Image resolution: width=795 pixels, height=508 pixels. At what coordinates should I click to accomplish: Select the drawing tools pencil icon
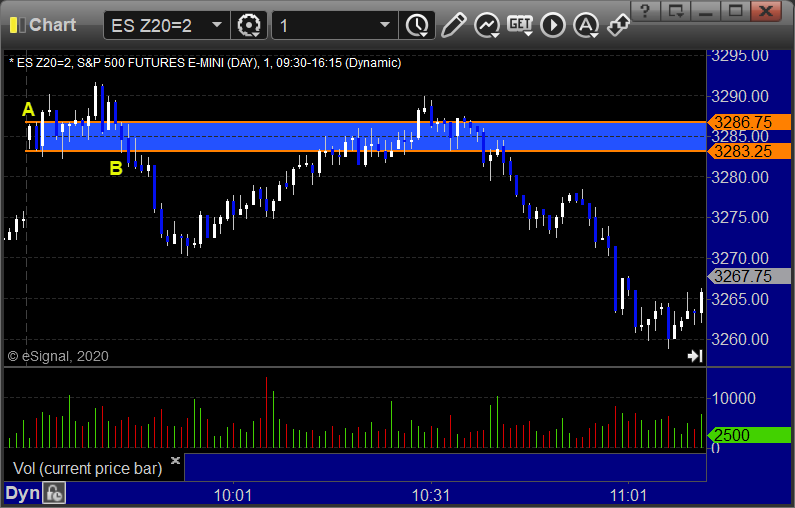click(x=453, y=25)
